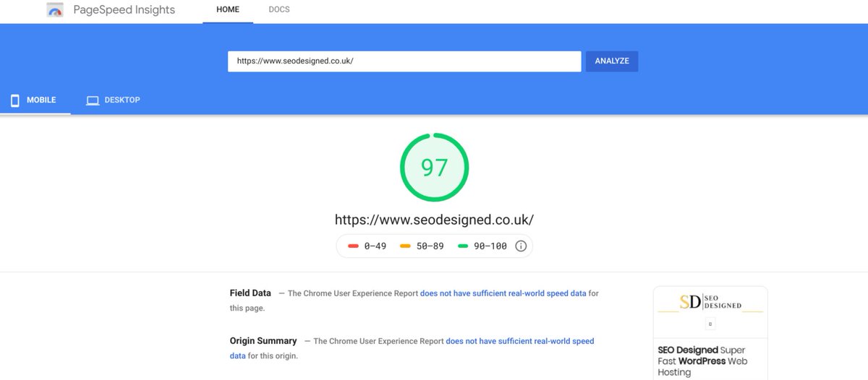Click the PageSpeed Insights logo icon

[x=55, y=11]
